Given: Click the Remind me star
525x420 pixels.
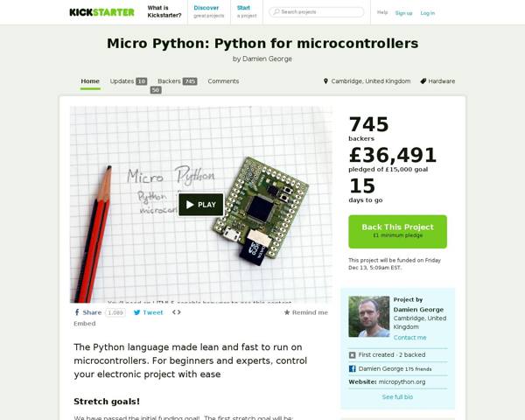Looking at the screenshot, I should click(287, 312).
